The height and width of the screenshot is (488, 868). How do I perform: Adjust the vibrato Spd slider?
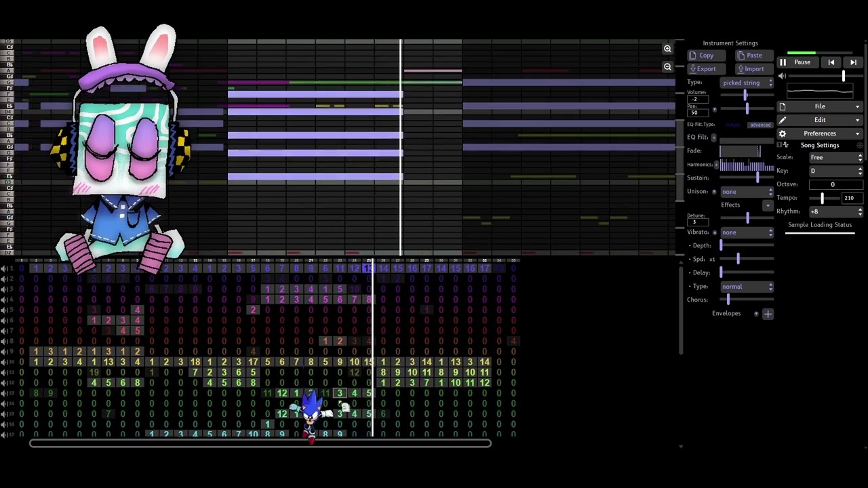(x=747, y=259)
